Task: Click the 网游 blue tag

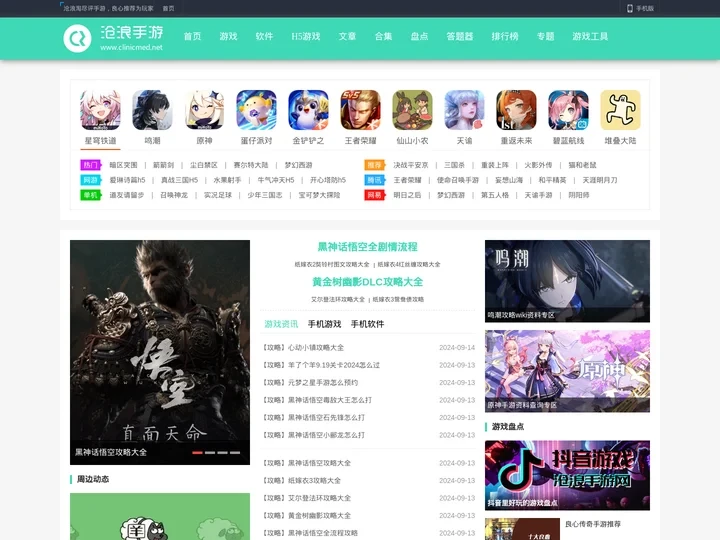Action: (x=90, y=180)
